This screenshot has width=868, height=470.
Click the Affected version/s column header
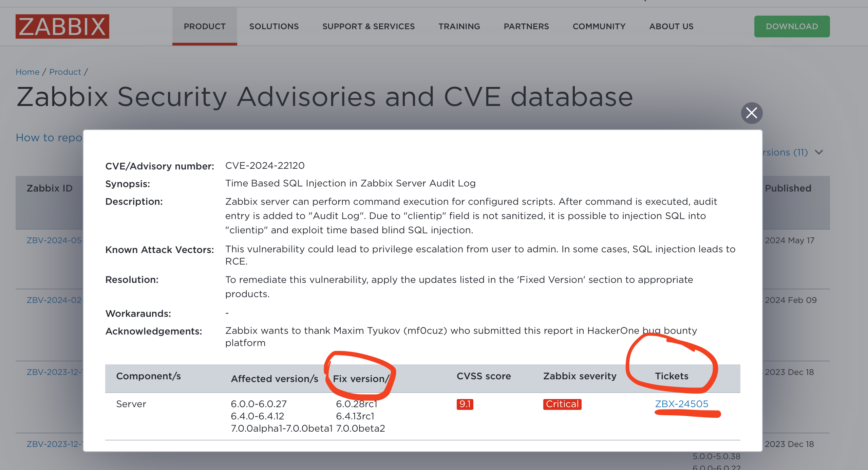(x=275, y=379)
